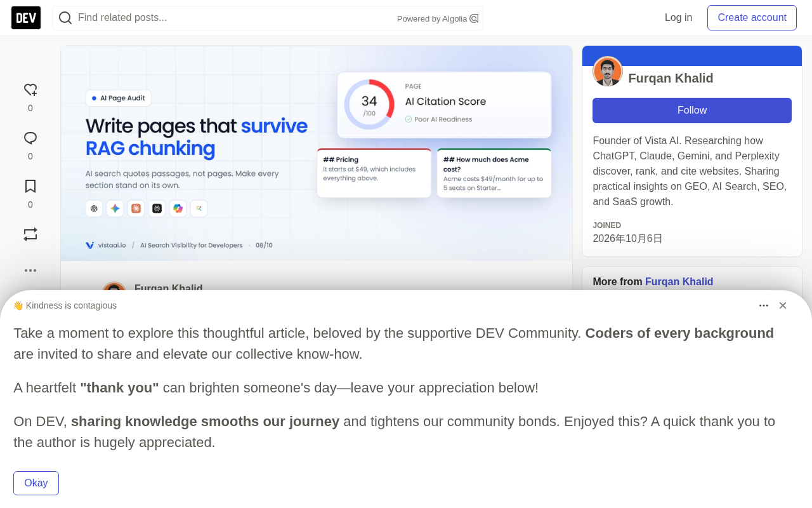
Task: Click Create account
Action: tap(752, 18)
